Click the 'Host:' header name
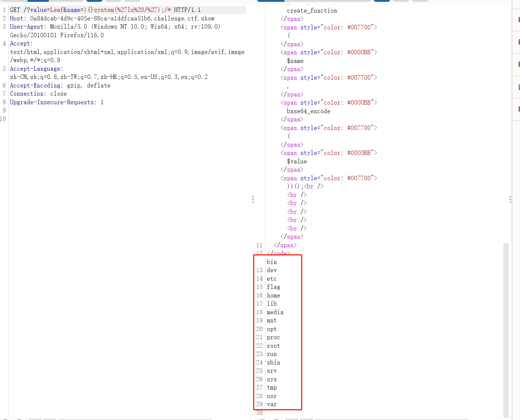520x420 pixels. coord(18,18)
